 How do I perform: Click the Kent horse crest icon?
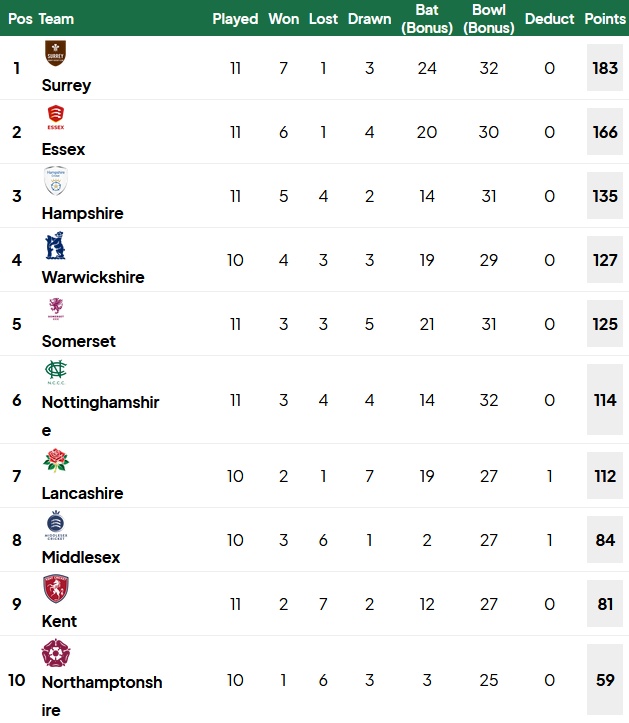(56, 588)
